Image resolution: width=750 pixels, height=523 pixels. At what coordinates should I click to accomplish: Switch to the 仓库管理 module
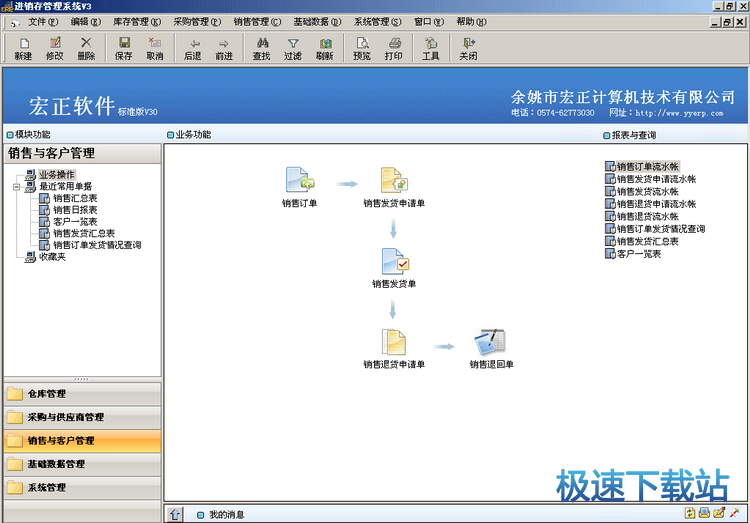(x=82, y=394)
